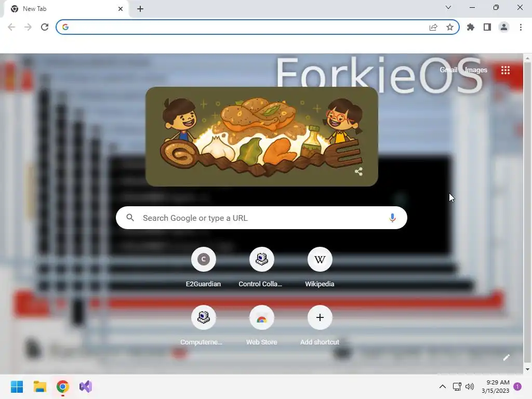
Task: Close the New Tab tab
Action: click(x=121, y=9)
